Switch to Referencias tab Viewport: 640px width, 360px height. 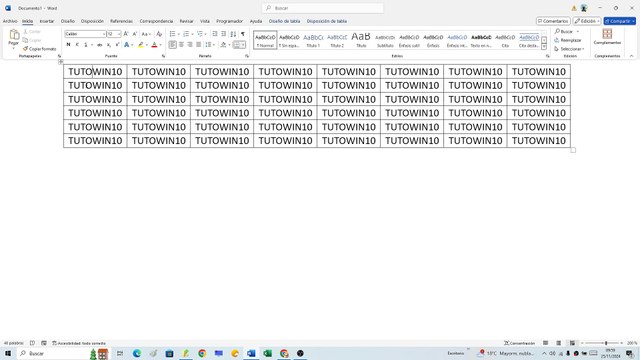[x=121, y=21]
